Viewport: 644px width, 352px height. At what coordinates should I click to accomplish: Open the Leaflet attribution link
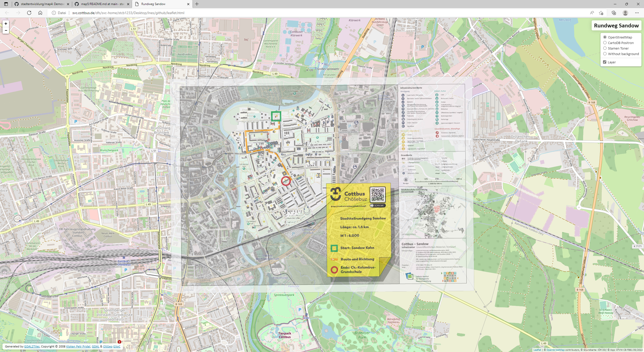click(x=537, y=350)
